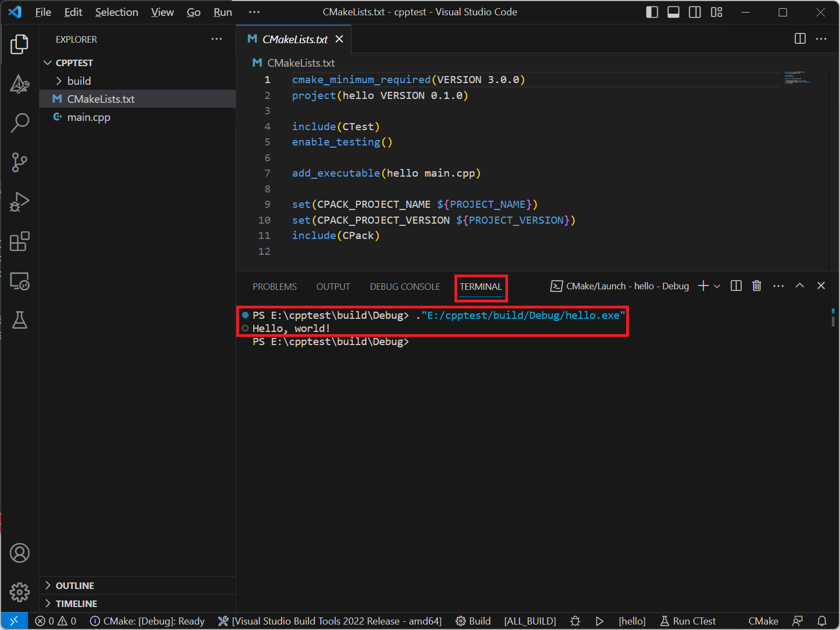Viewport: 840px width, 630px height.
Task: Switch to the DEBUG CONSOLE tab
Action: click(x=405, y=287)
